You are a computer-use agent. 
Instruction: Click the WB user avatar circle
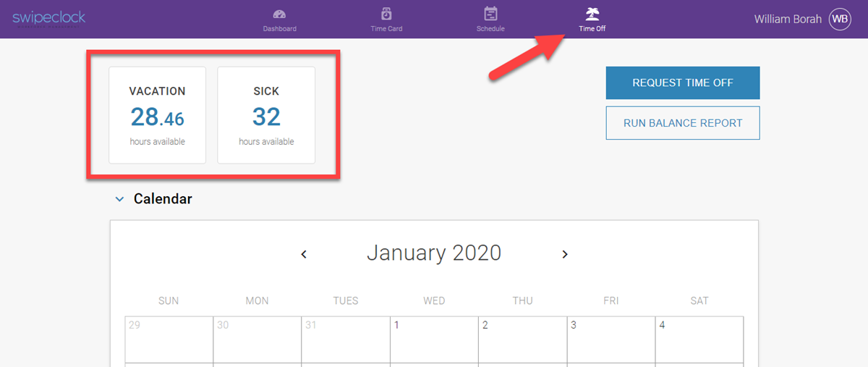tap(840, 19)
